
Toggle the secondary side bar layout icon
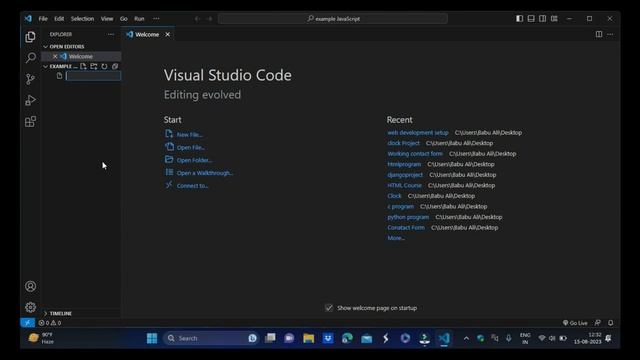[542, 18]
